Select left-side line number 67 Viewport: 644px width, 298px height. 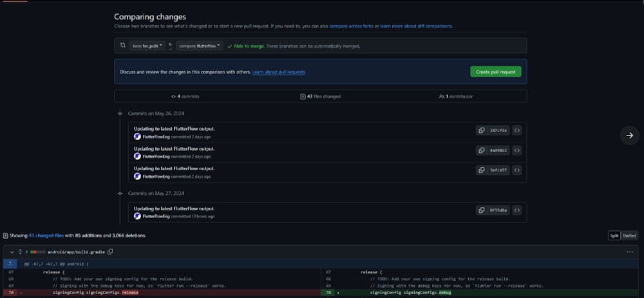click(x=11, y=272)
